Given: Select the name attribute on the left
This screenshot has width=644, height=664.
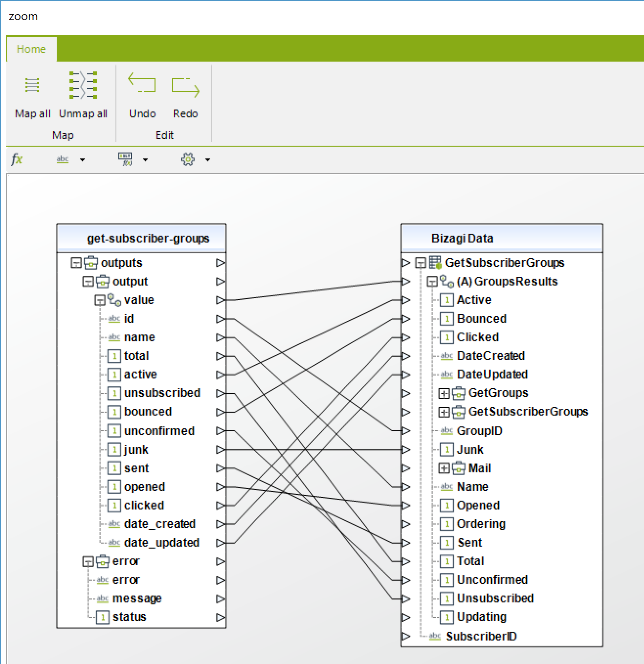Looking at the screenshot, I should tap(139, 337).
